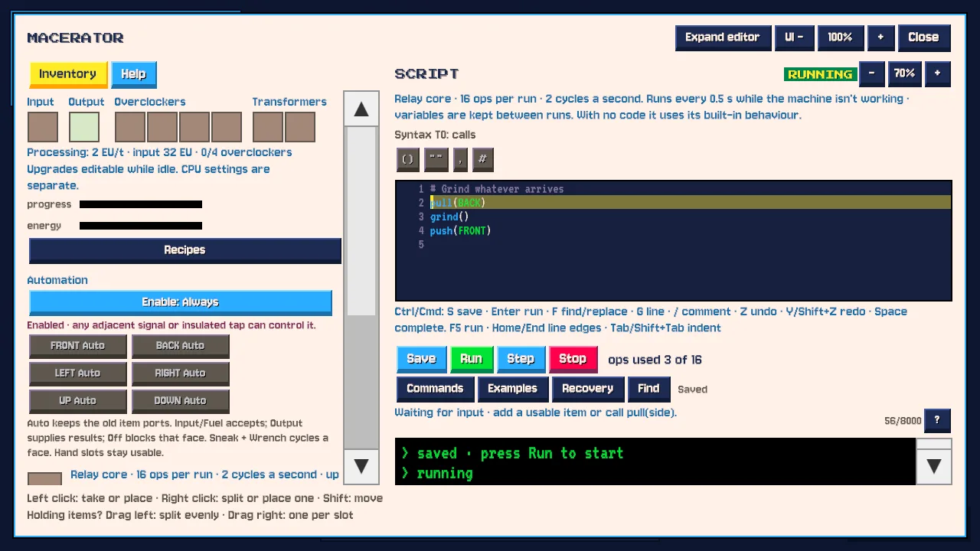Viewport: 980px width, 551px height.
Task: Open the Commands reference
Action: pos(435,389)
